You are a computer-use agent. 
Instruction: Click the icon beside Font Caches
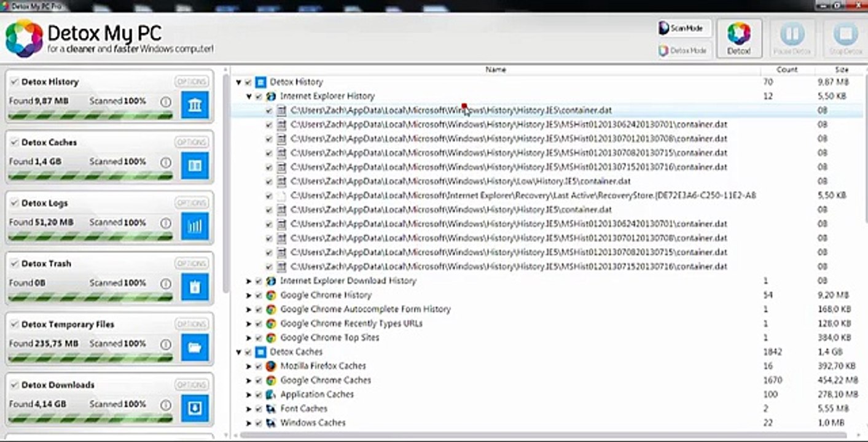(x=271, y=409)
